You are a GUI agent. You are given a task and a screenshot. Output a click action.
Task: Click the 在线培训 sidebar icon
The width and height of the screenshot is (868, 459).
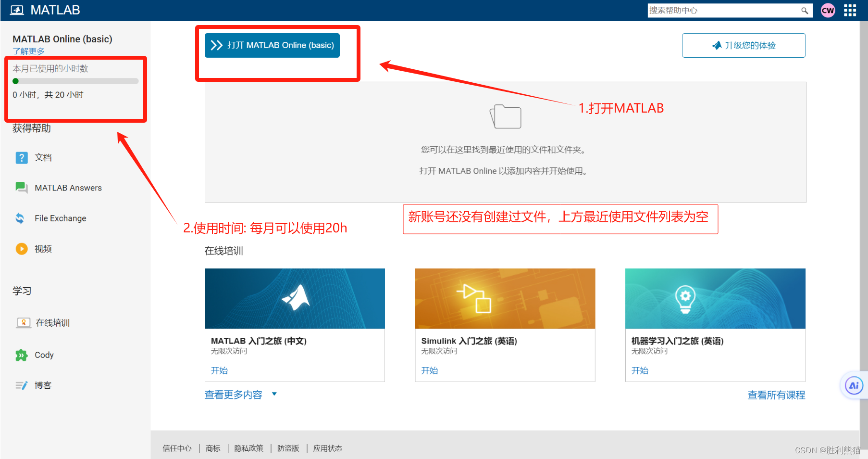[24, 323]
